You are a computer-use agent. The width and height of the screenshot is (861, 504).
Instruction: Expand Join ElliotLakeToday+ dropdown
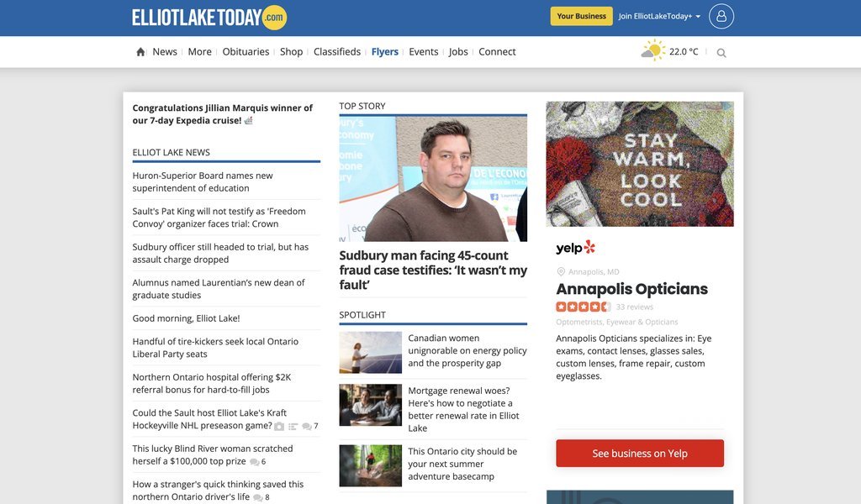[x=659, y=17]
